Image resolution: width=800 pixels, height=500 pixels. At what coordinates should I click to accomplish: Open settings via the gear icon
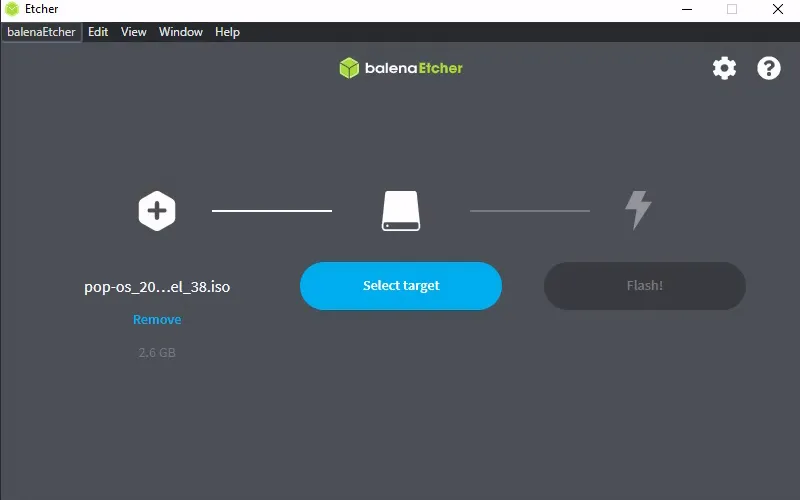(724, 68)
